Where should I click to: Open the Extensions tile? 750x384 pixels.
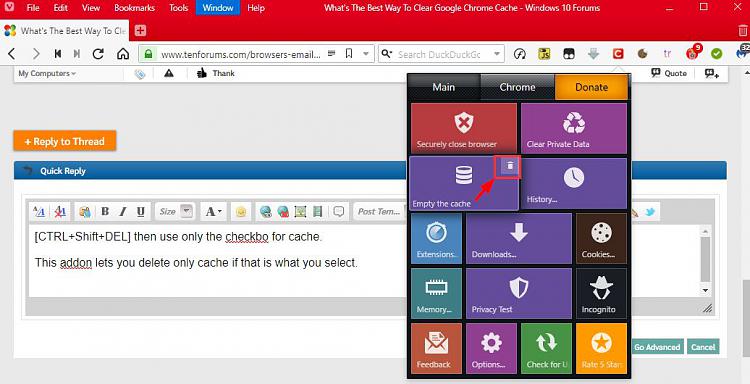click(436, 238)
